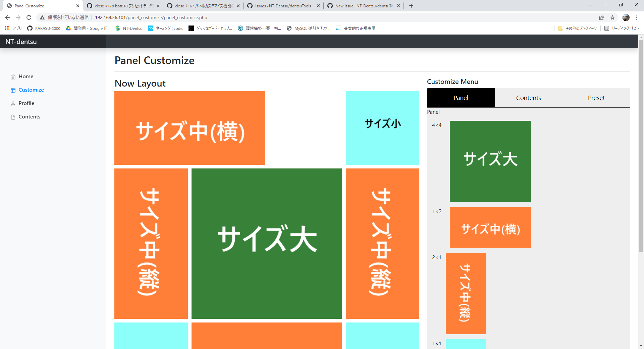Open the ネーミング | codic bookmark

click(x=165, y=29)
